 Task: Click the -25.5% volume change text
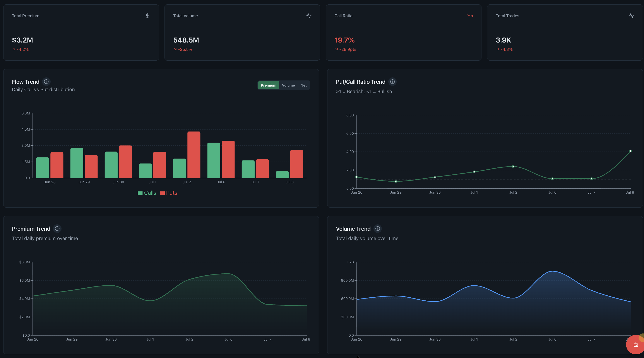(x=185, y=49)
